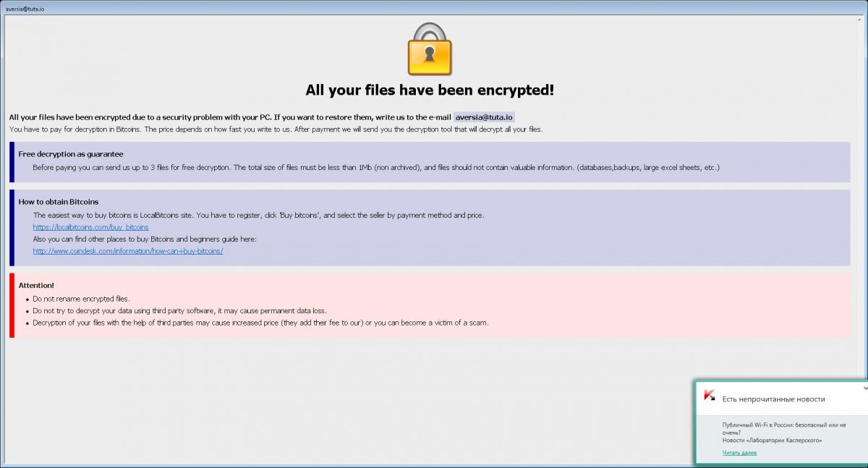The image size is (868, 468).
Task: Open the "Читать далее" link
Action: [739, 453]
